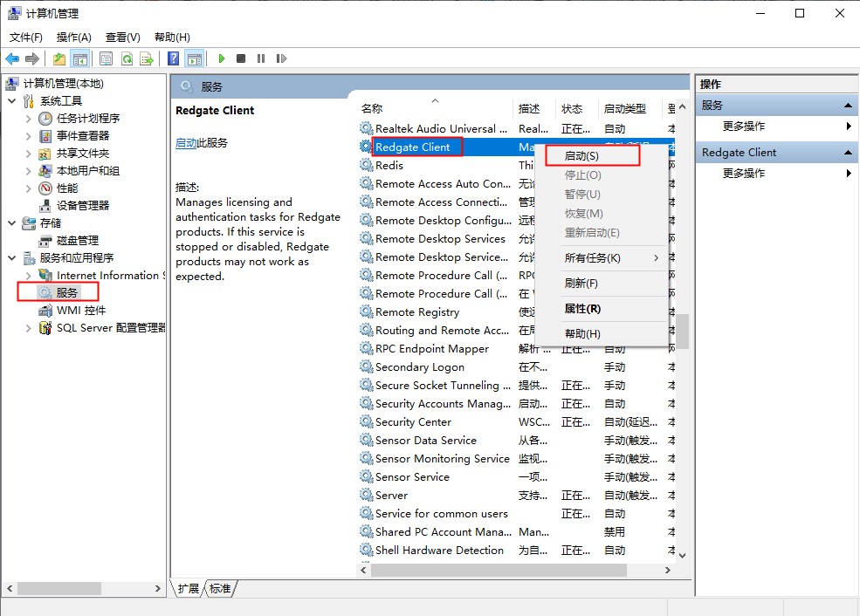Expand the 事件查看器 tree arrow
The height and width of the screenshot is (616, 860).
pos(29,136)
